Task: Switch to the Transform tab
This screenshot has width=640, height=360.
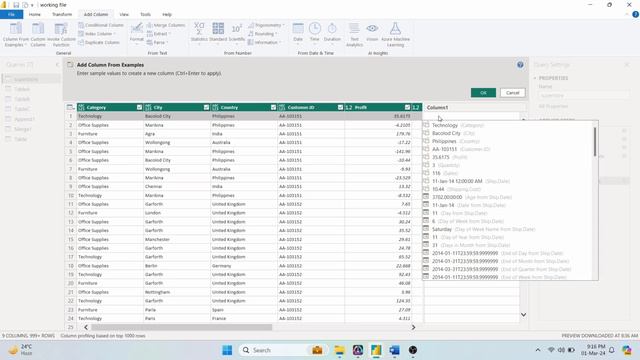Action: tap(62, 14)
